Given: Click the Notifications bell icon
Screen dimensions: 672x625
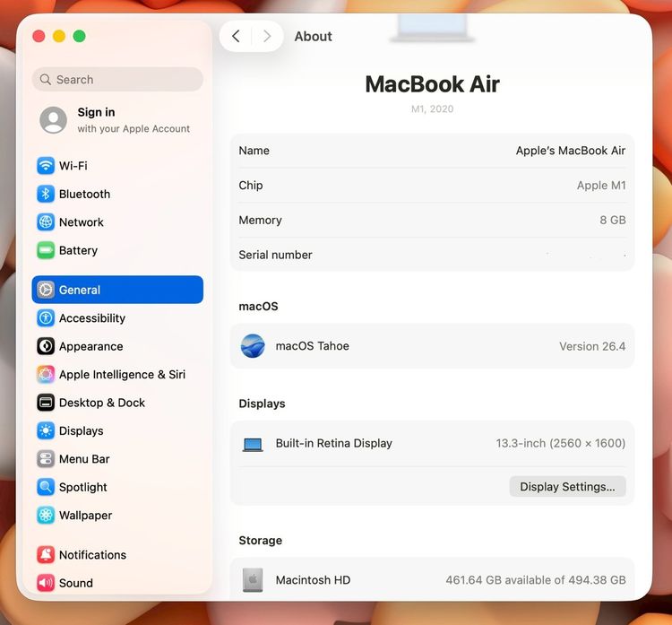Looking at the screenshot, I should (x=46, y=555).
